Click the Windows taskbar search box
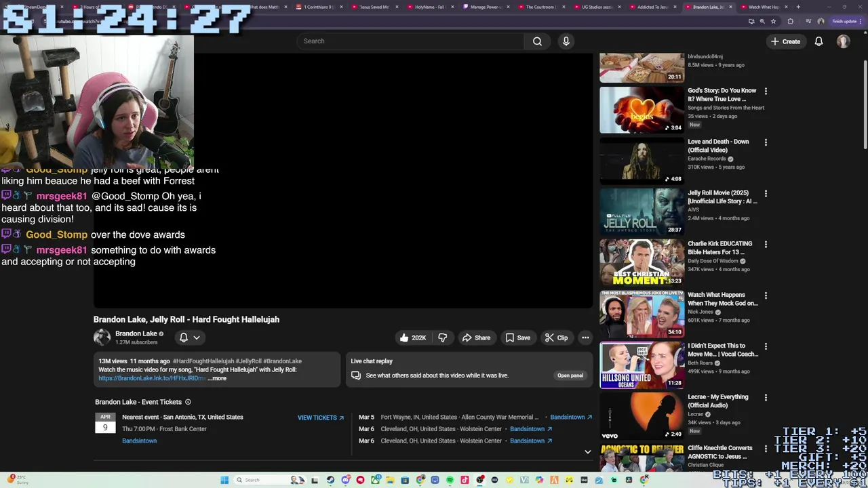Viewport: 868px width, 488px height. click(270, 480)
